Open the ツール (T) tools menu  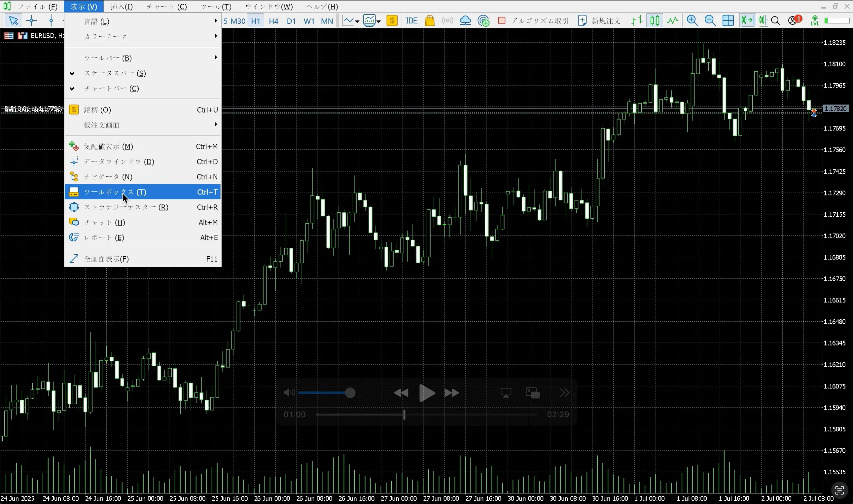click(216, 6)
